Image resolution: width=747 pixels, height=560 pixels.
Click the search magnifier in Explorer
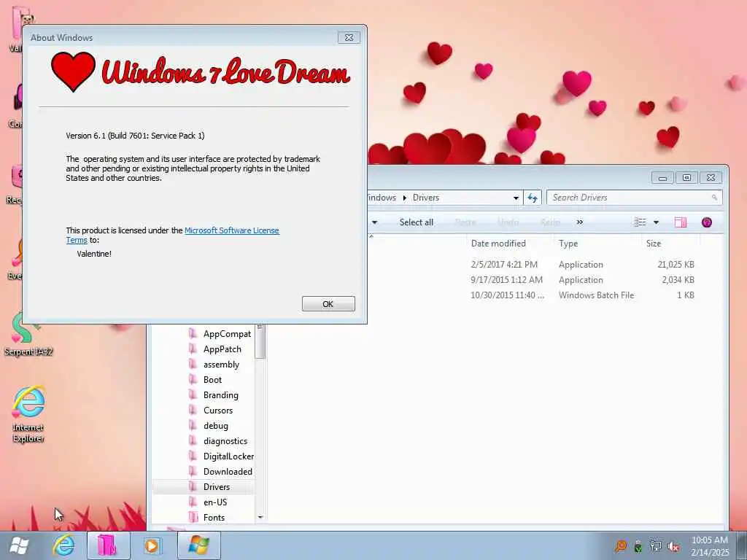714,198
